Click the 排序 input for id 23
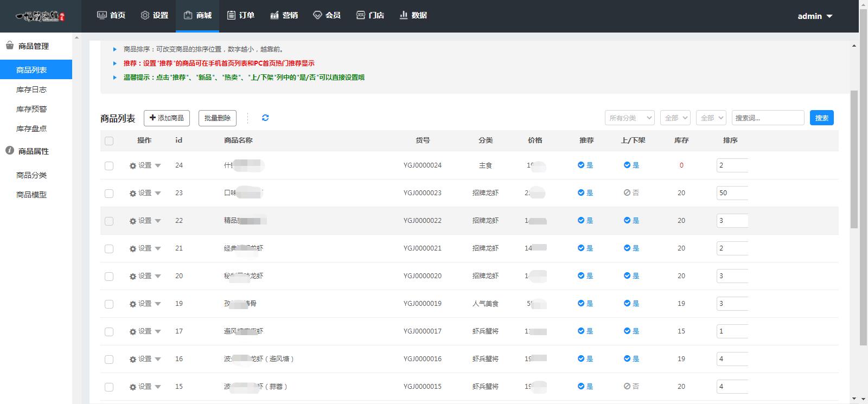This screenshot has width=868, height=404. [732, 193]
